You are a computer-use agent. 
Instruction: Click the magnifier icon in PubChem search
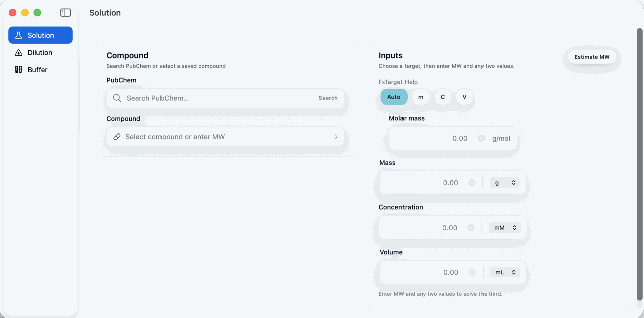117,98
